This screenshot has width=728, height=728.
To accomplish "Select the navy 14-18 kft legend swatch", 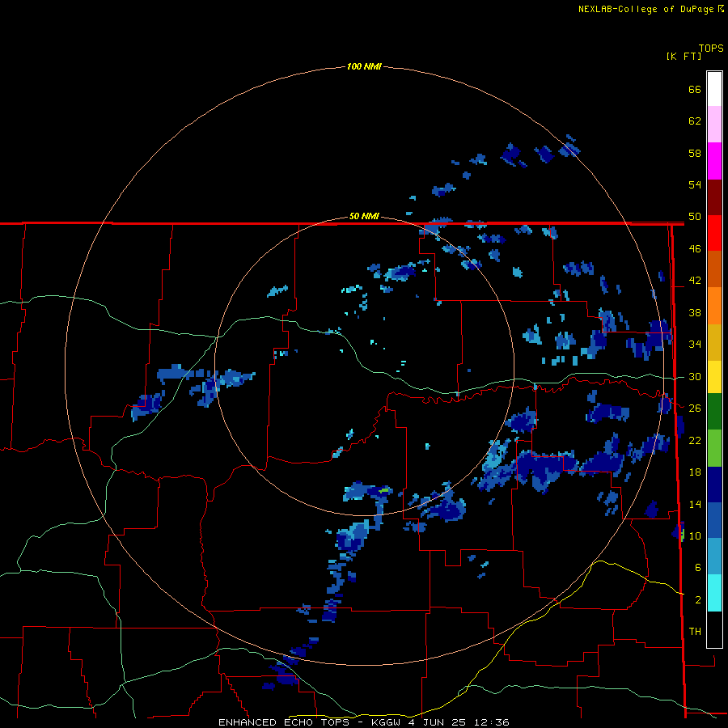I will pos(714,485).
